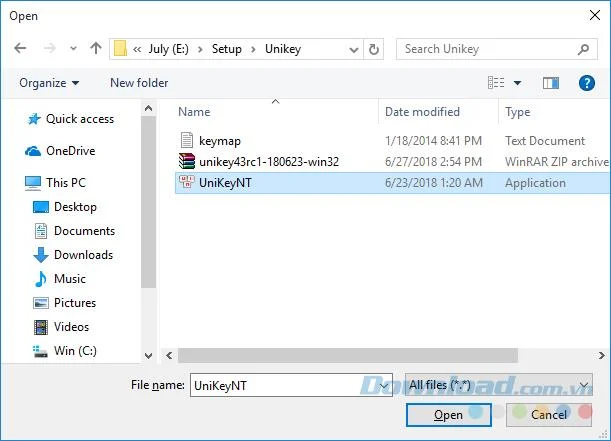The width and height of the screenshot is (611, 441).
Task: Change the view using the view icon
Action: point(496,83)
